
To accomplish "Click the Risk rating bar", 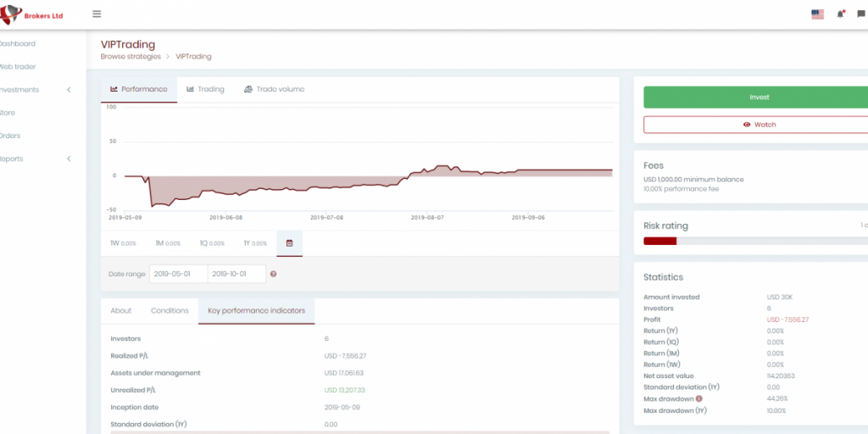I will pyautogui.click(x=754, y=241).
